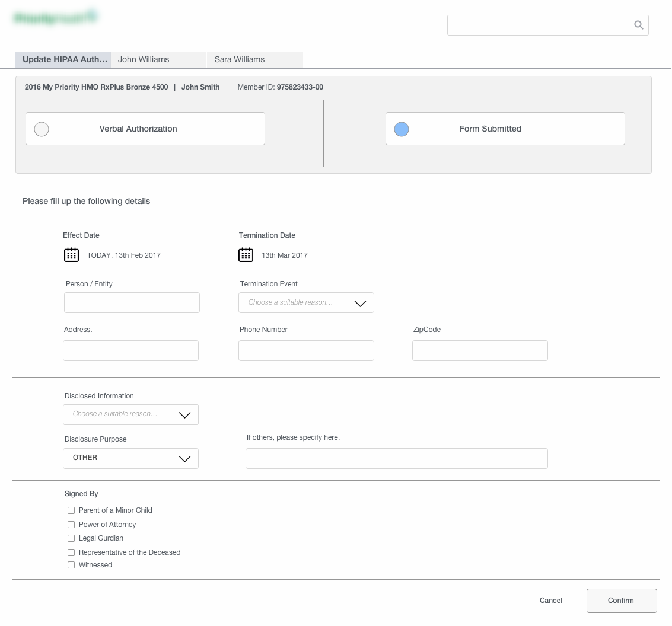Enable the Power of Attorney checkbox
Screen dimensions: 672x626
coord(71,525)
